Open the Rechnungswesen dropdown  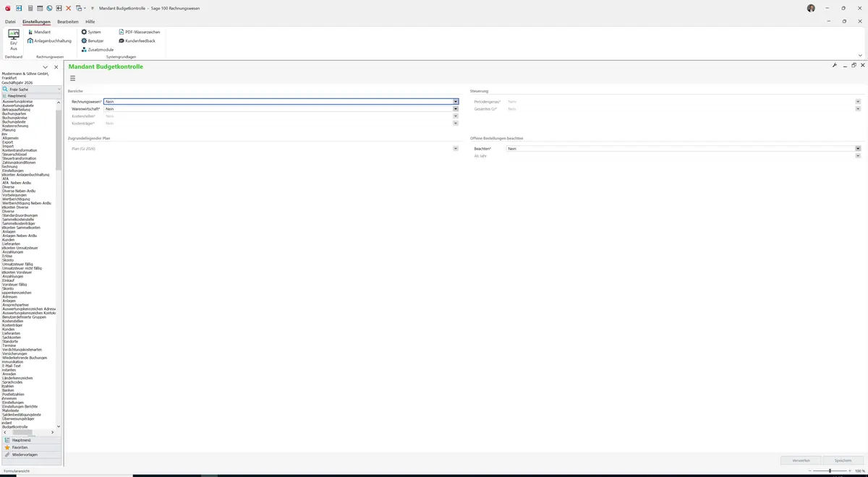pyautogui.click(x=456, y=102)
